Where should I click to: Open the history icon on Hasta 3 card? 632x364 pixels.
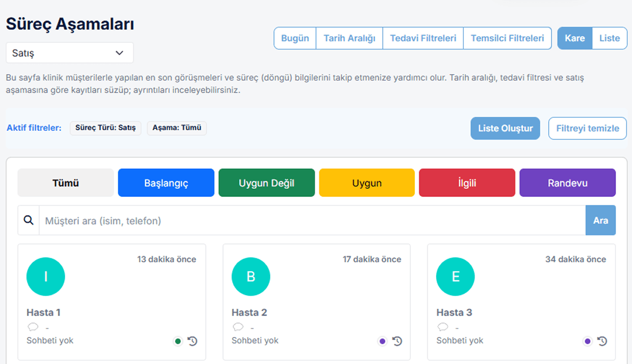click(x=602, y=341)
